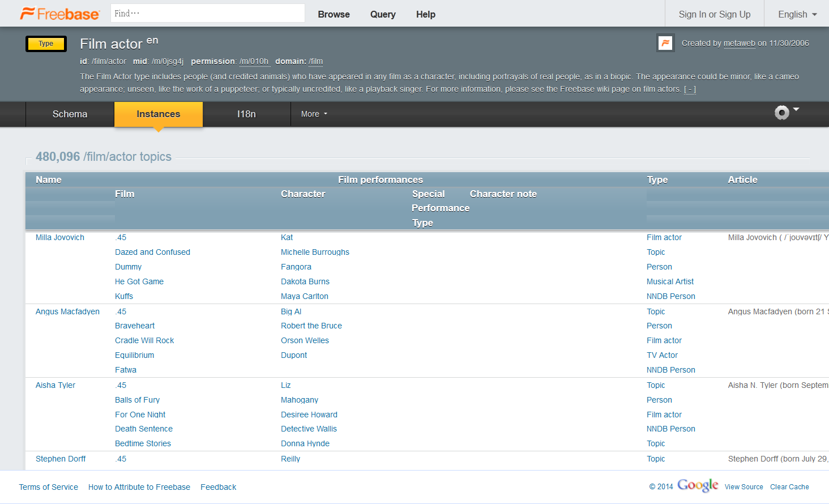Open film Fatwa
The width and height of the screenshot is (829, 504).
pyautogui.click(x=126, y=370)
